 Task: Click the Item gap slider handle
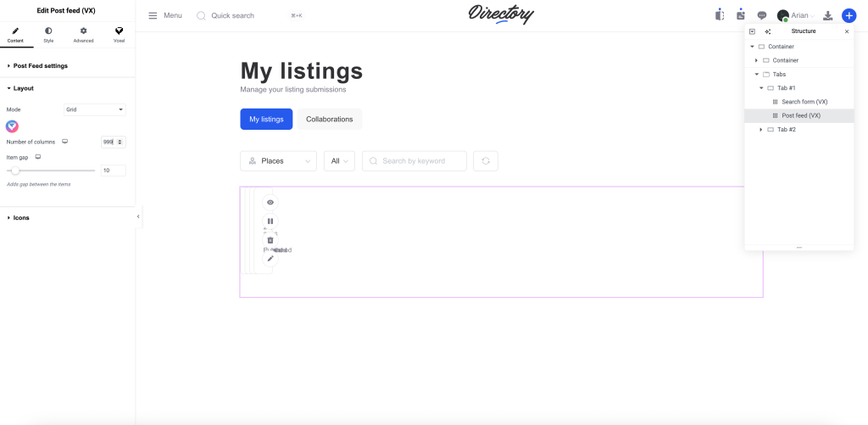point(15,171)
